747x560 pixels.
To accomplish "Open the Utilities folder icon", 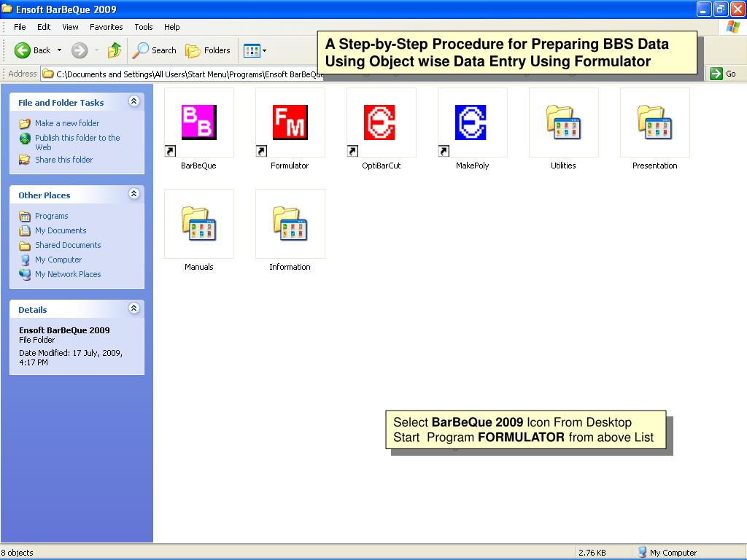I will (564, 122).
